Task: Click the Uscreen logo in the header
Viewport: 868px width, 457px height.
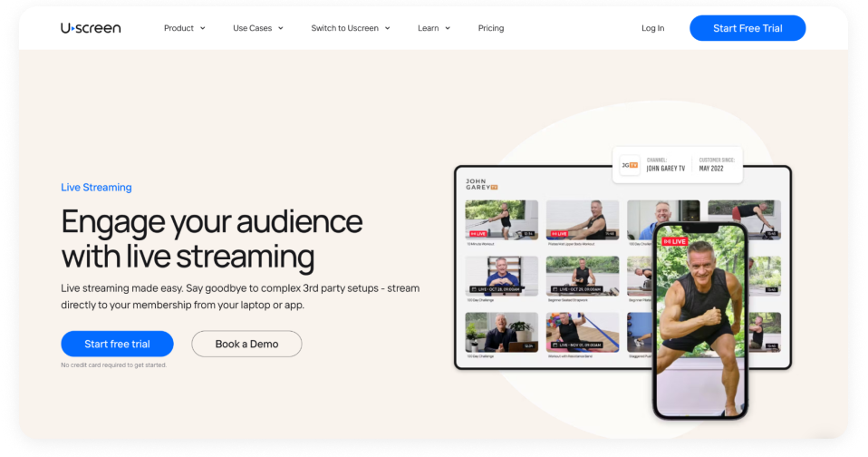Action: tap(91, 28)
